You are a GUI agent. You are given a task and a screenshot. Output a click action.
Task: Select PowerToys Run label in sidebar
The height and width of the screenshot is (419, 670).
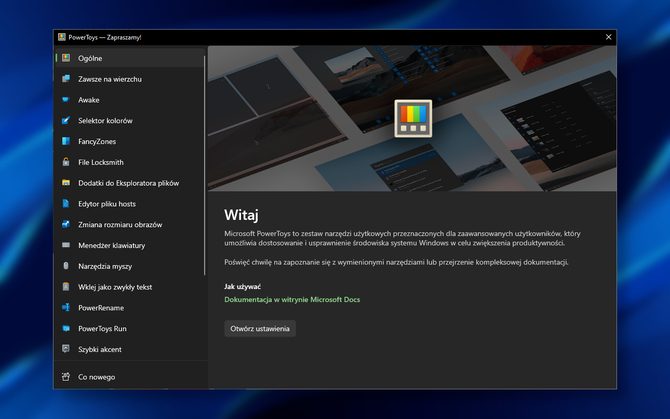[102, 328]
